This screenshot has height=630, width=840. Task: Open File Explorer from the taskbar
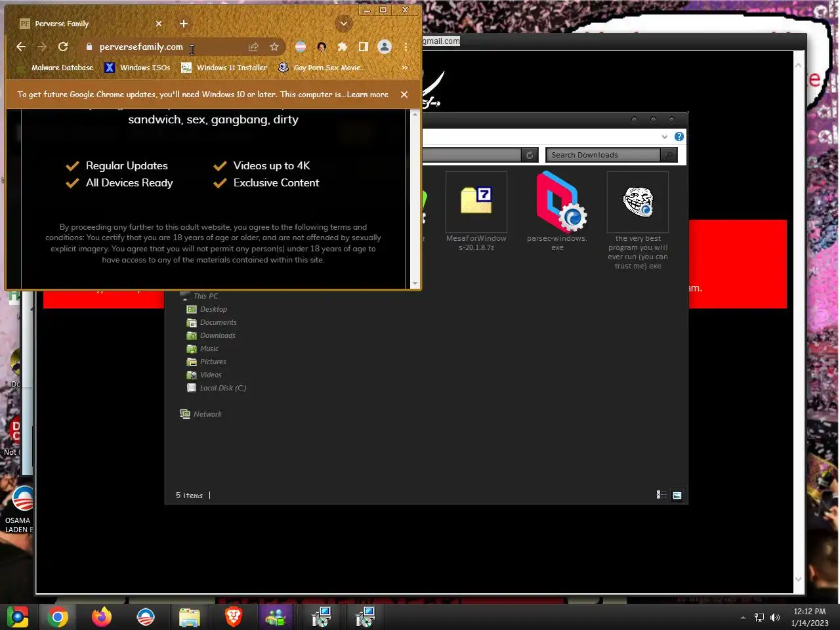point(189,617)
